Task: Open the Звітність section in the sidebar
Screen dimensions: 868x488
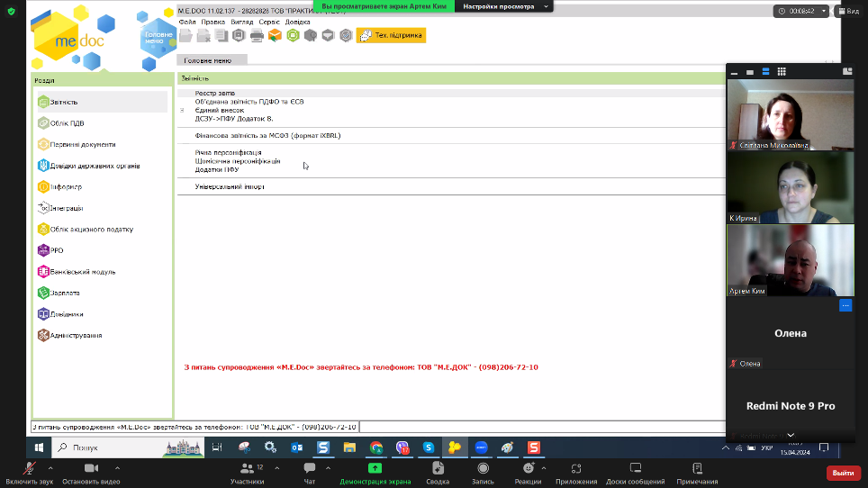Action: (102, 102)
